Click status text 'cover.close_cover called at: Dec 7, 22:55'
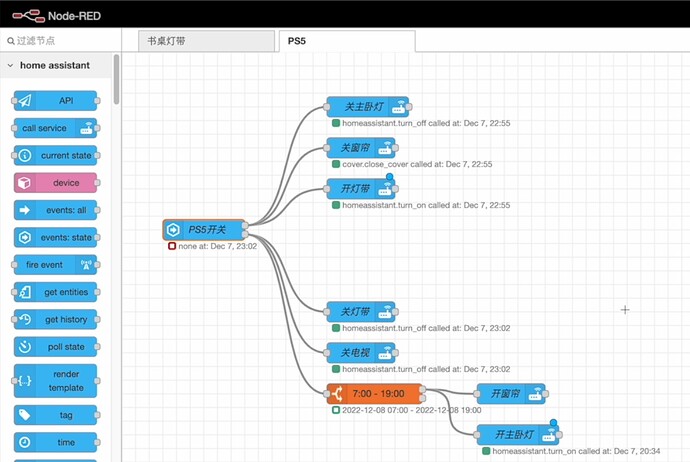The image size is (690, 462). pyautogui.click(x=417, y=164)
